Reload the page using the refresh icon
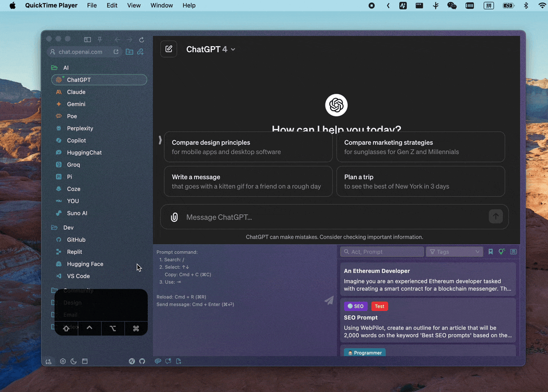 click(142, 39)
